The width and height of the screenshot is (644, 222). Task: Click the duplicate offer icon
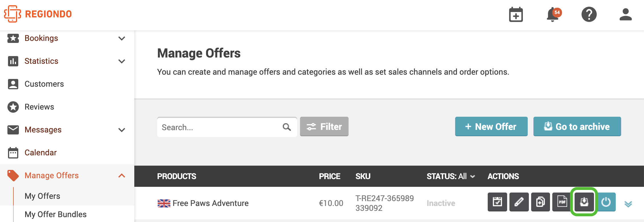pos(541,202)
